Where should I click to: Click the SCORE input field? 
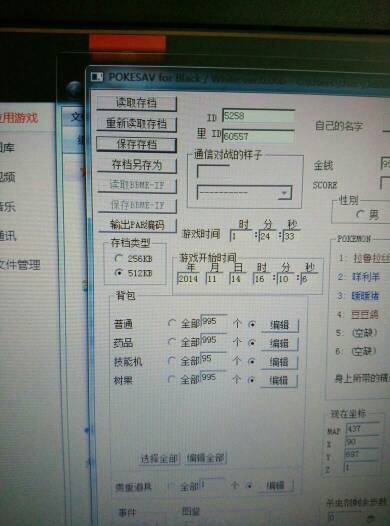click(385, 183)
